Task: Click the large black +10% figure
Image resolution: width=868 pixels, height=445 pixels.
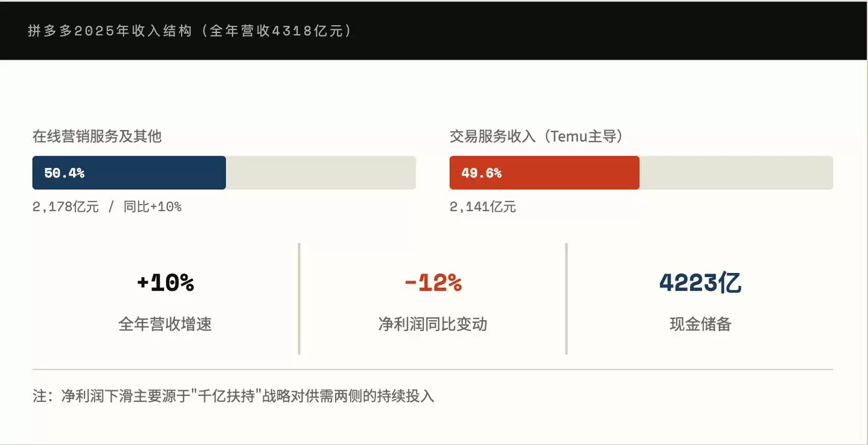Action: pyautogui.click(x=165, y=283)
